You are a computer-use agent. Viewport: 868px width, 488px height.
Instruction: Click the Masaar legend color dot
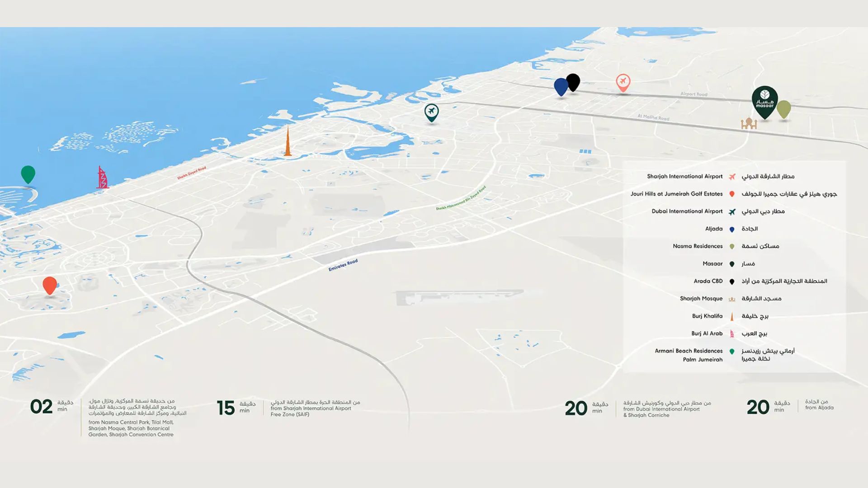[x=732, y=264]
